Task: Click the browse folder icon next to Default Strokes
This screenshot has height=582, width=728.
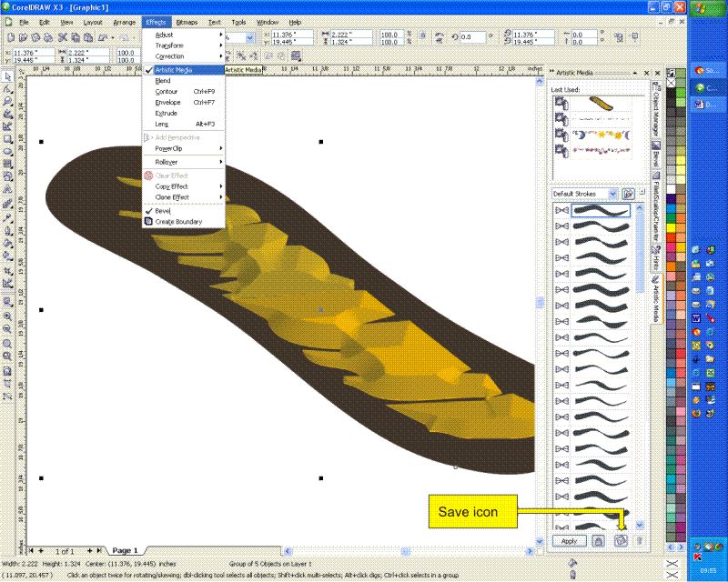Action: [629, 194]
